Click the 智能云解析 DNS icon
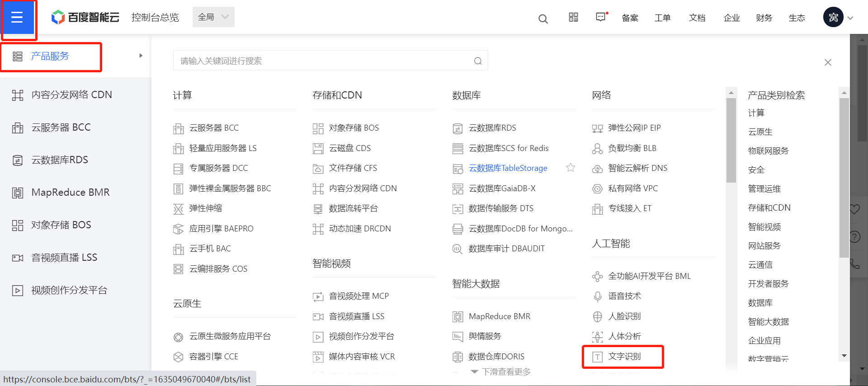868x386 pixels. 598,169
